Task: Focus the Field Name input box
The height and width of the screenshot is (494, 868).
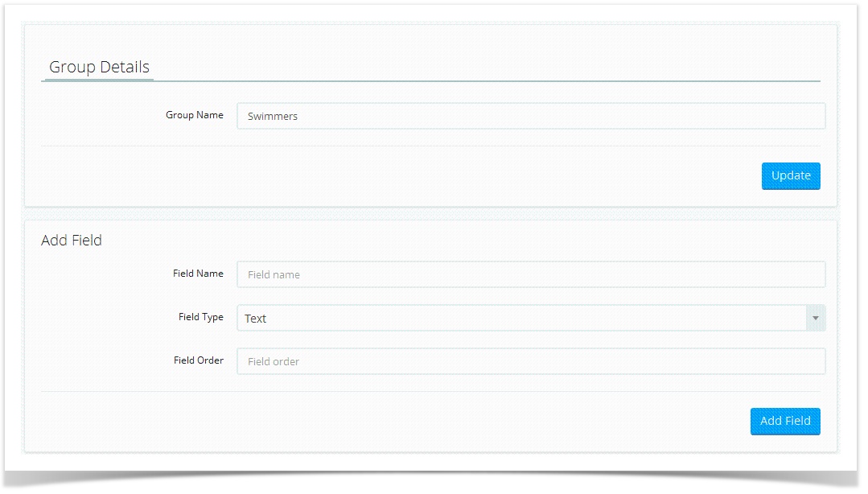Action: [531, 274]
